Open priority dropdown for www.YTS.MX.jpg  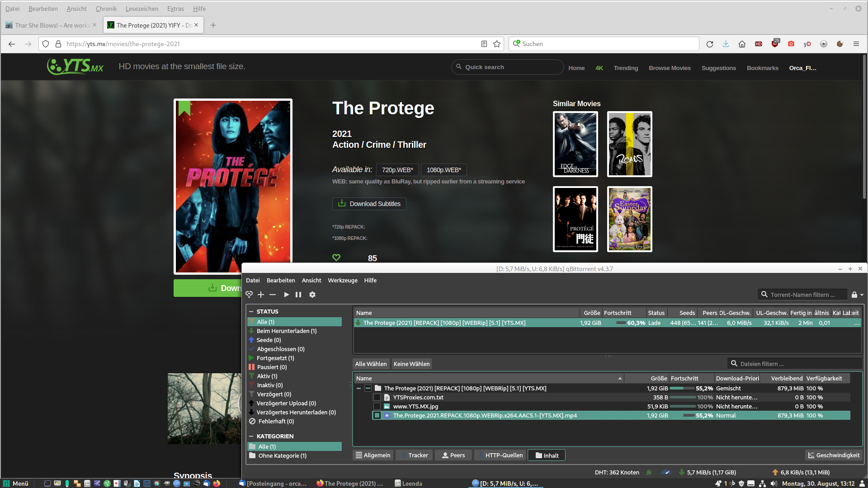click(x=737, y=406)
